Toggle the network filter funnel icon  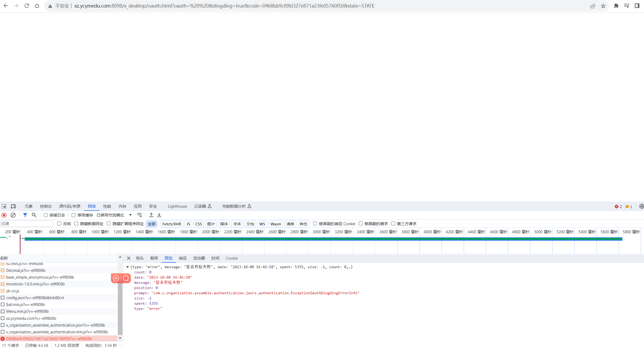point(25,215)
